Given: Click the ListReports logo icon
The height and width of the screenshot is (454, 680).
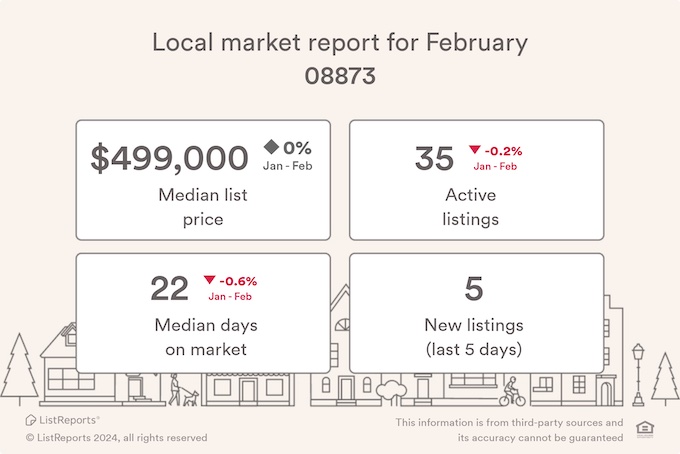Looking at the screenshot, I should click(x=30, y=420).
